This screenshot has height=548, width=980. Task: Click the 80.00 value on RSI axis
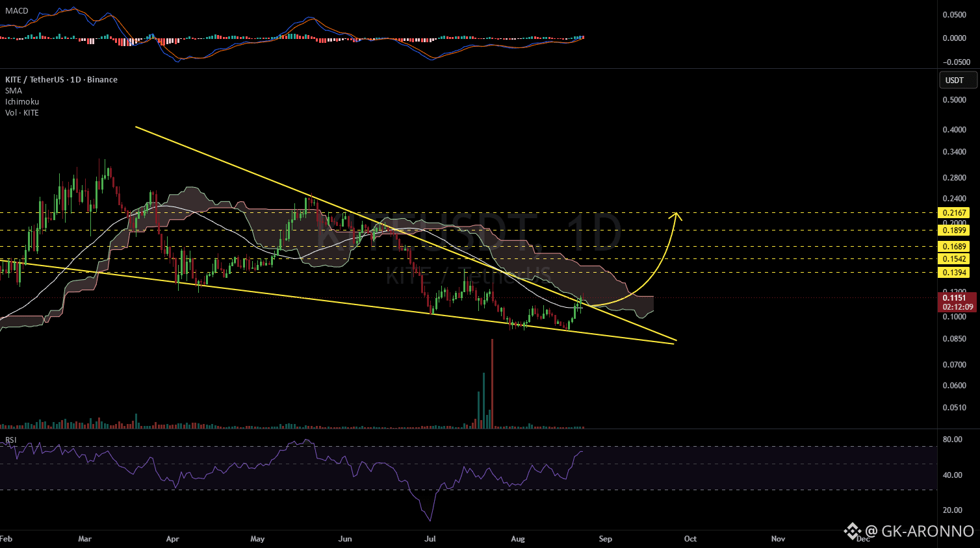pos(953,440)
